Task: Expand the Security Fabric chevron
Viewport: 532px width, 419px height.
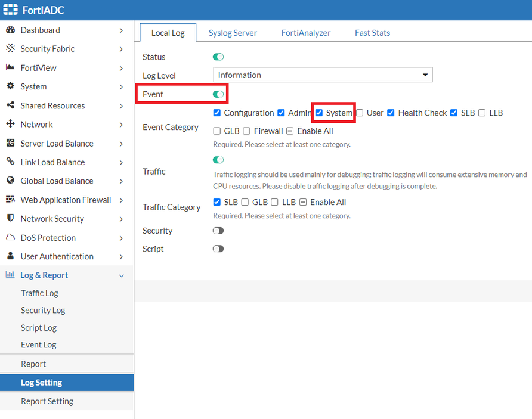Action: [122, 49]
